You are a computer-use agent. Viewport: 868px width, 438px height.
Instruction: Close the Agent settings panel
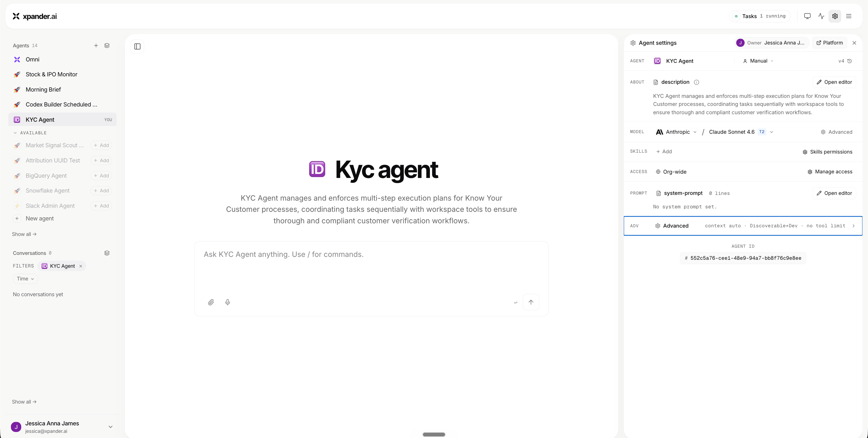pyautogui.click(x=854, y=43)
